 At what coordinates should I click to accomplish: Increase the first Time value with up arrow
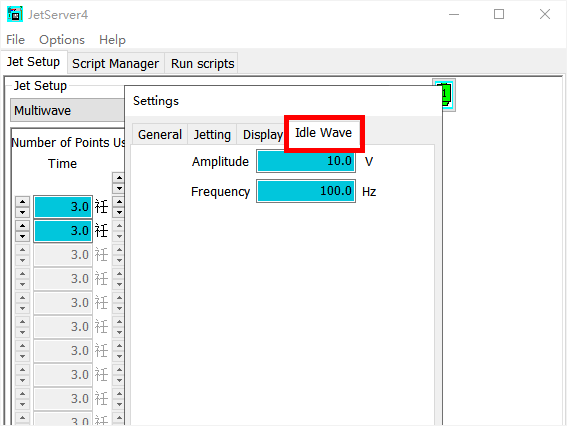(x=22, y=202)
